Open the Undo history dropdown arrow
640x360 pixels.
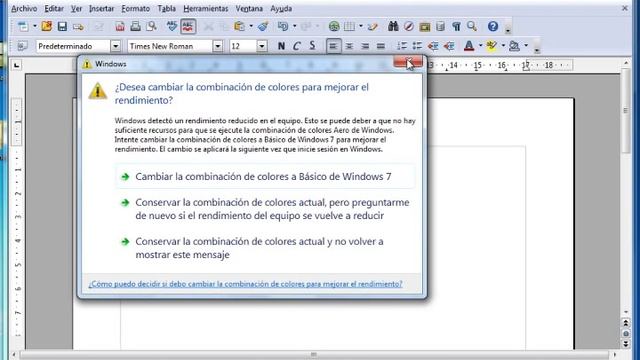[x=294, y=27]
